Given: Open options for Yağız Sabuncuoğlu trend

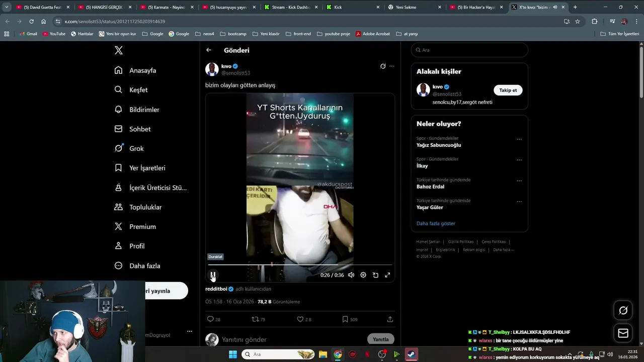Looking at the screenshot, I should point(519,139).
